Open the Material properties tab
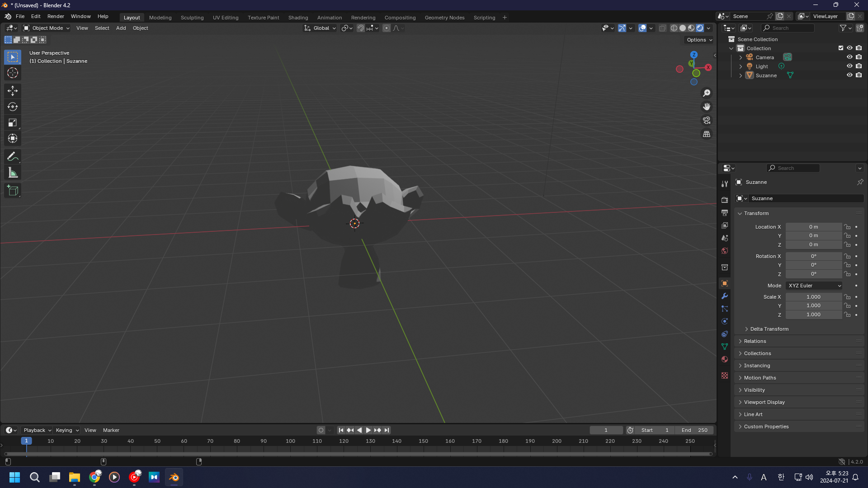This screenshot has height=488, width=868. pyautogui.click(x=725, y=359)
